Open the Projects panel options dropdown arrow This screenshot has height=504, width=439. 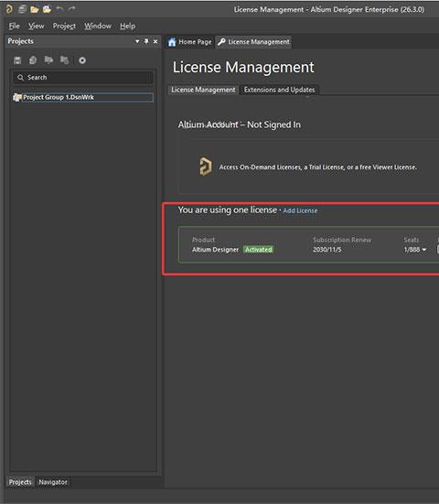pos(137,41)
